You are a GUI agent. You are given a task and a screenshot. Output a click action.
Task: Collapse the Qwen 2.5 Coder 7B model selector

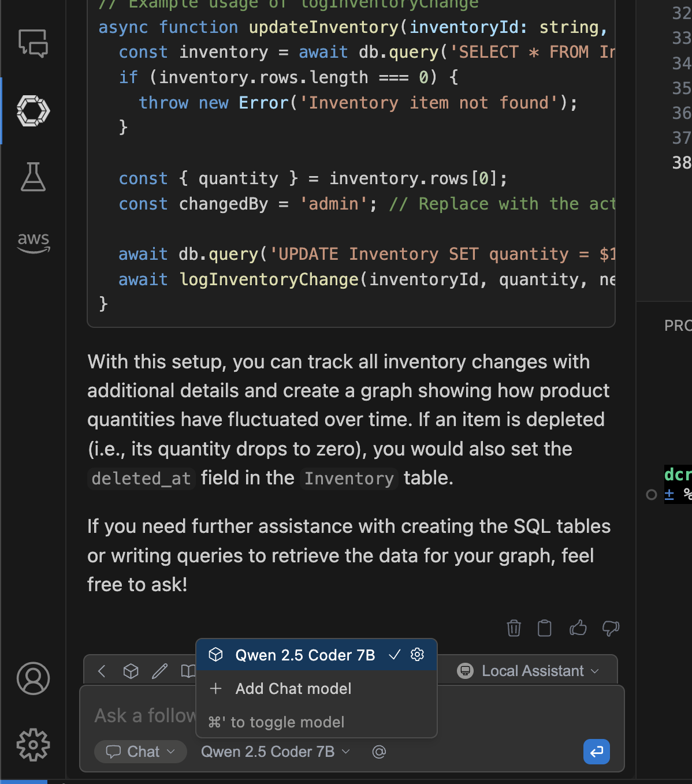coord(276,752)
